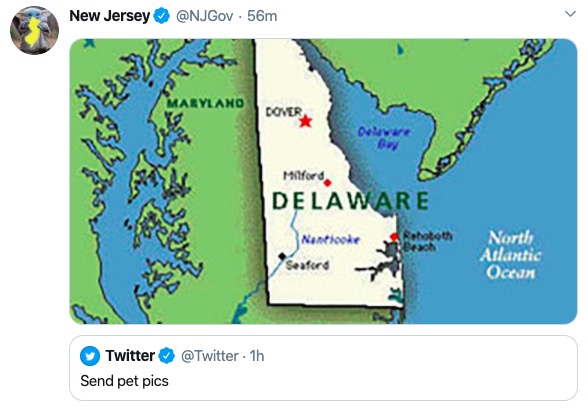Click the MARYLAND label on map
Image resolution: width=588 pixels, height=410 pixels.
pyautogui.click(x=205, y=103)
